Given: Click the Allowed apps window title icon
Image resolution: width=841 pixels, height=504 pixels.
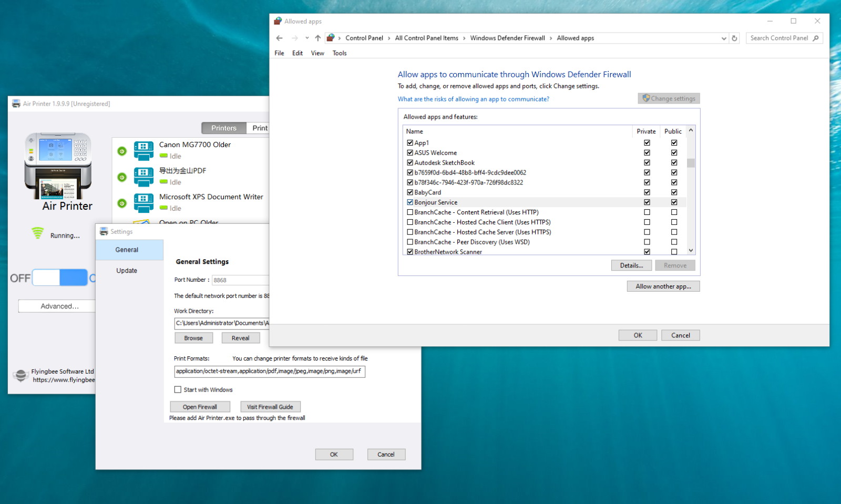Looking at the screenshot, I should [x=278, y=21].
